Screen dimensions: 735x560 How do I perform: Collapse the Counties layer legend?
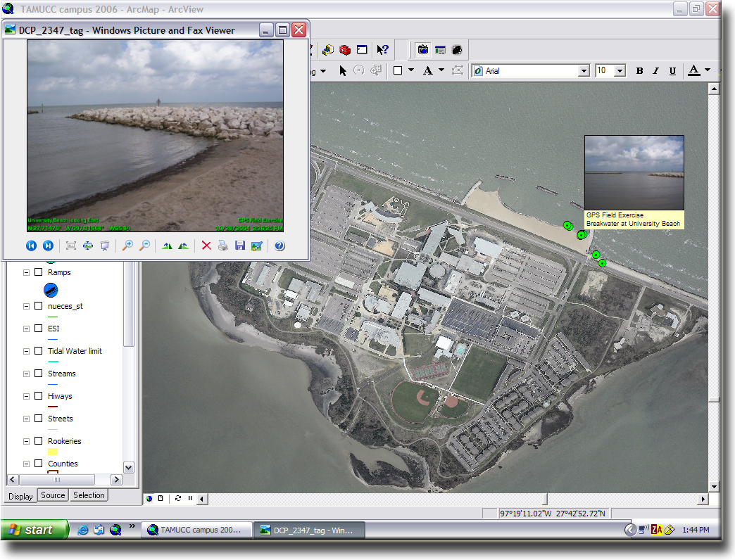point(26,464)
